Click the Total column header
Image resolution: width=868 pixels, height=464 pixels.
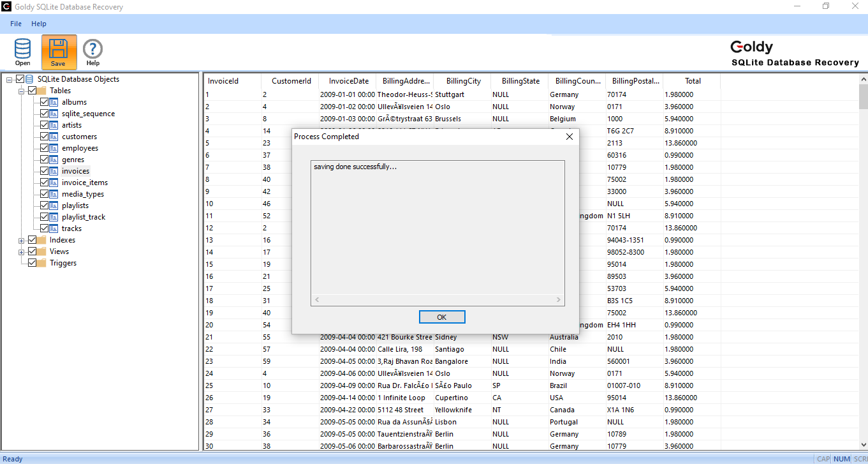(x=692, y=81)
